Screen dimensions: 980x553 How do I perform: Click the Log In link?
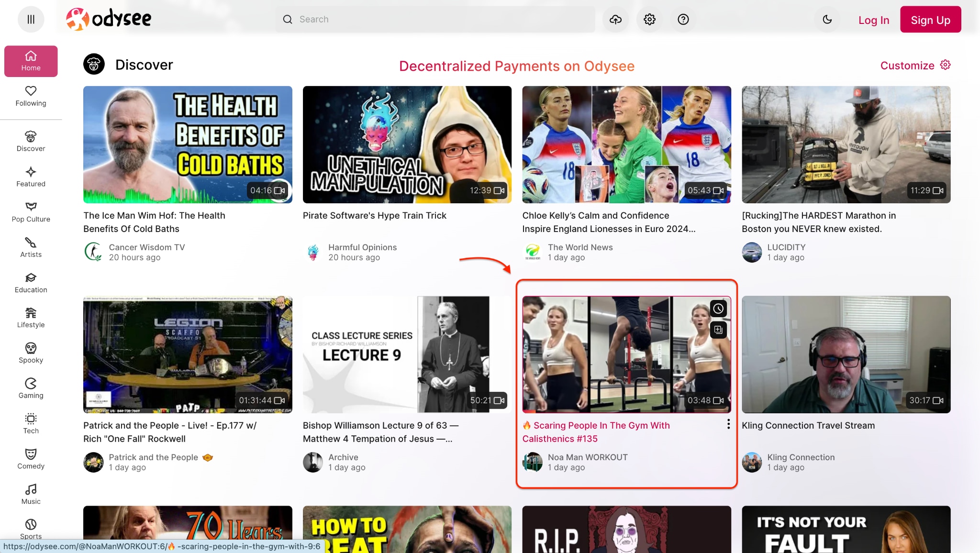pos(874,20)
